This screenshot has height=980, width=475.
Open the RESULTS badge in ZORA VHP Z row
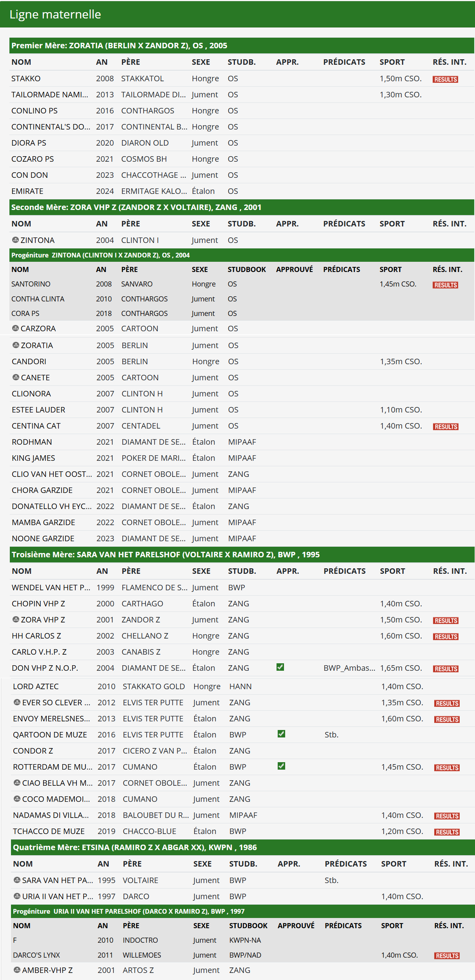click(446, 620)
